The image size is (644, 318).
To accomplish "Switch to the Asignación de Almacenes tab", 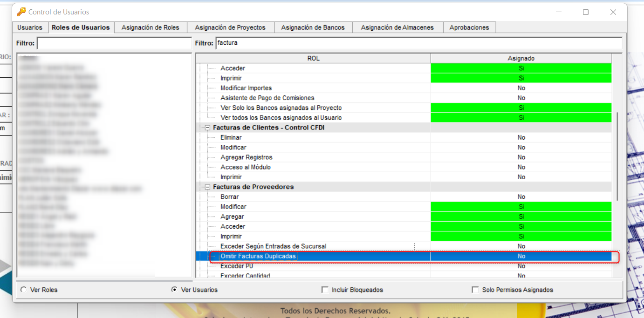I will tap(397, 27).
